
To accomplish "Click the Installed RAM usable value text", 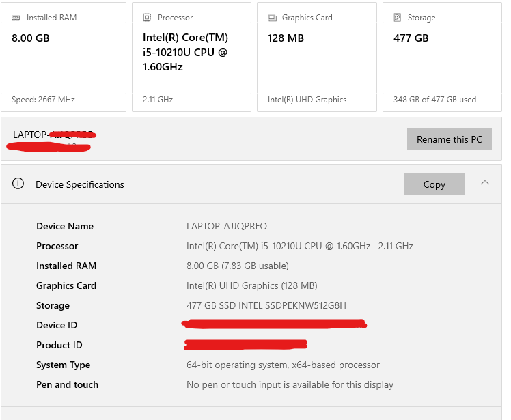I will [x=238, y=266].
